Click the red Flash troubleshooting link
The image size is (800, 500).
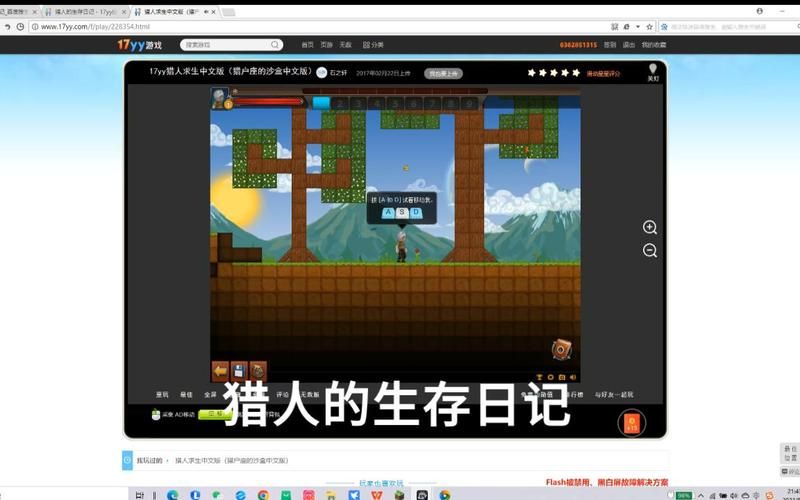[x=607, y=482]
